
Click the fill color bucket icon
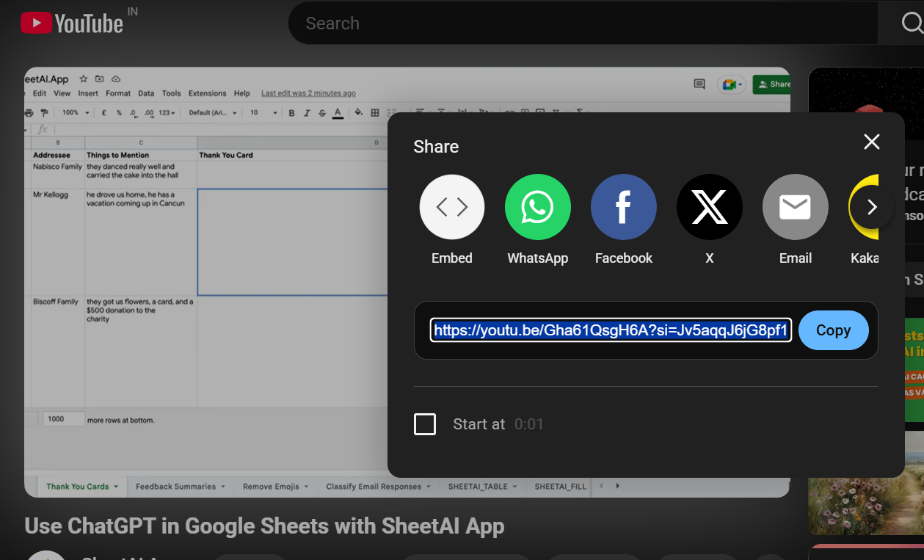359,113
